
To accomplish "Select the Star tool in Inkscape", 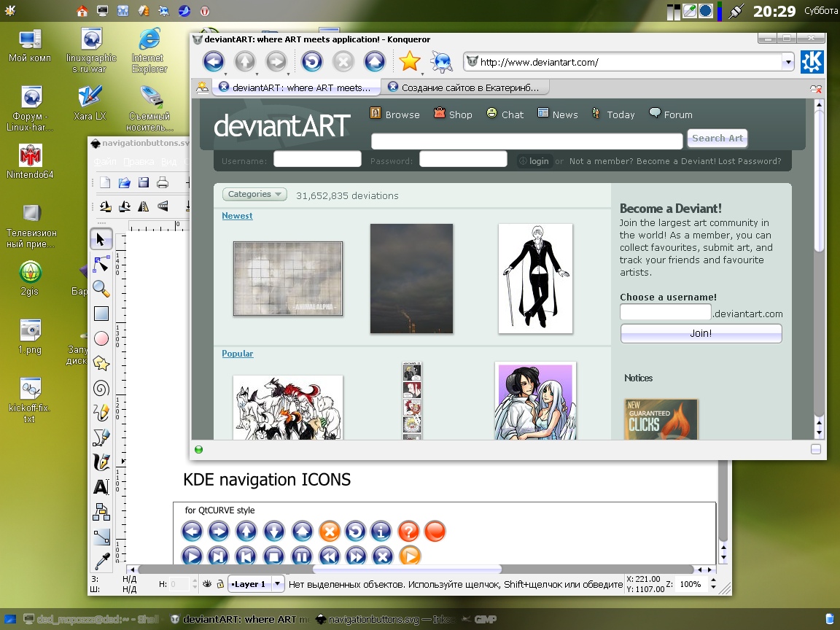I will coord(101,363).
